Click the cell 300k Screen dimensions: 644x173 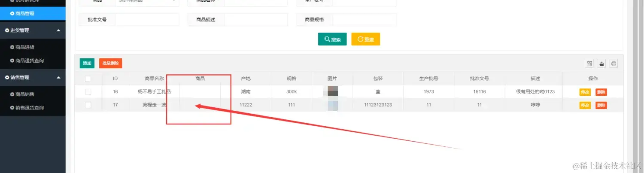pyautogui.click(x=292, y=92)
